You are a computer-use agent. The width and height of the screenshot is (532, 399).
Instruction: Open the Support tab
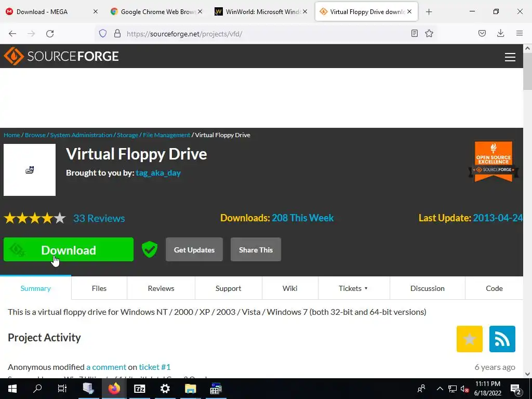229,288
